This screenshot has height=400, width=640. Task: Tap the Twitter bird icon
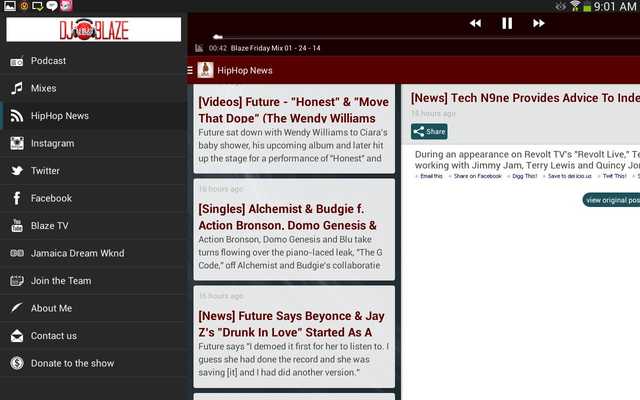tap(17, 171)
